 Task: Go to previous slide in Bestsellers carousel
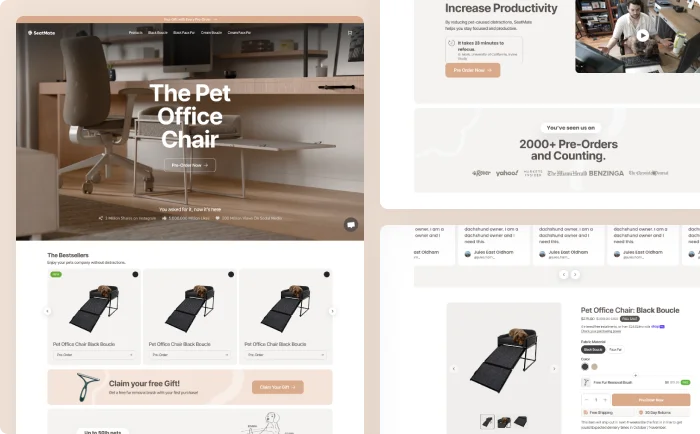[47, 311]
